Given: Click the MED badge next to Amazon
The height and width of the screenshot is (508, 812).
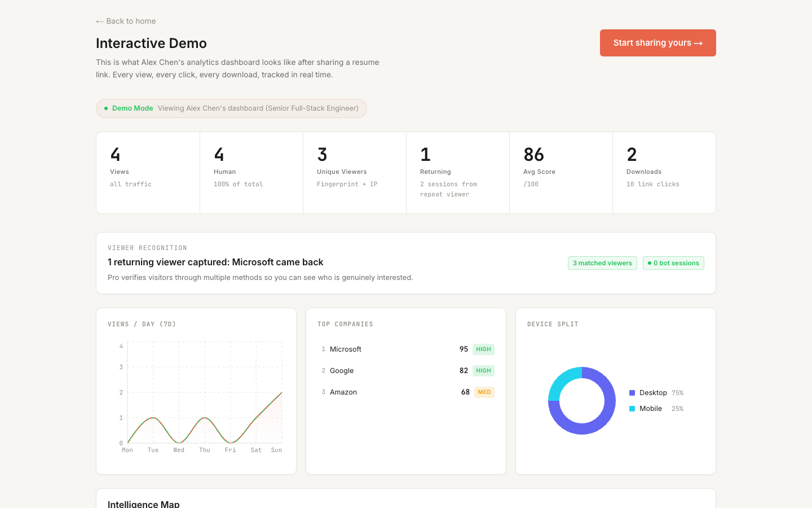Looking at the screenshot, I should click(x=483, y=392).
